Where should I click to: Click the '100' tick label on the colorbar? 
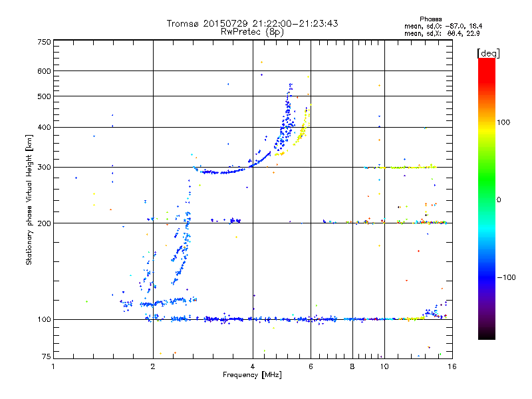pyautogui.click(x=503, y=122)
